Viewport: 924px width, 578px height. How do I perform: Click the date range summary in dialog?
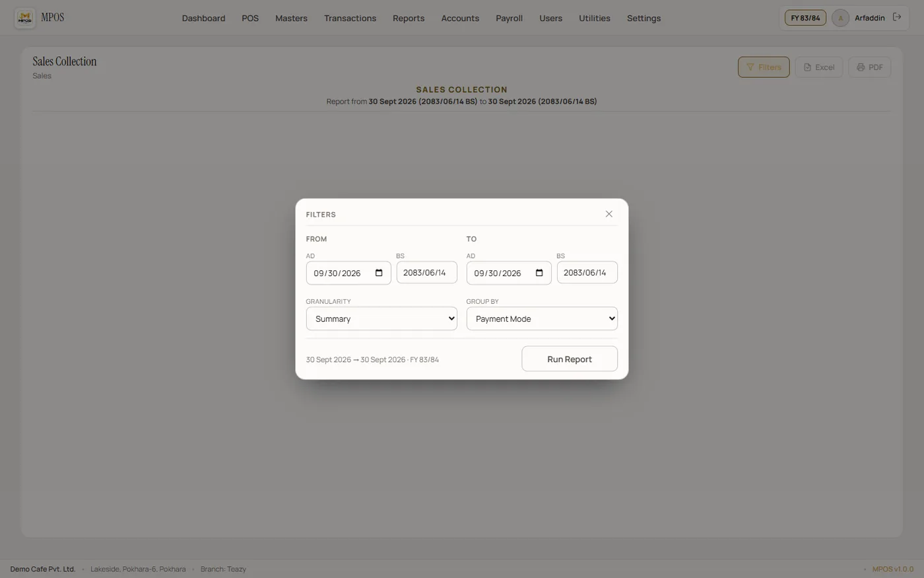point(372,359)
